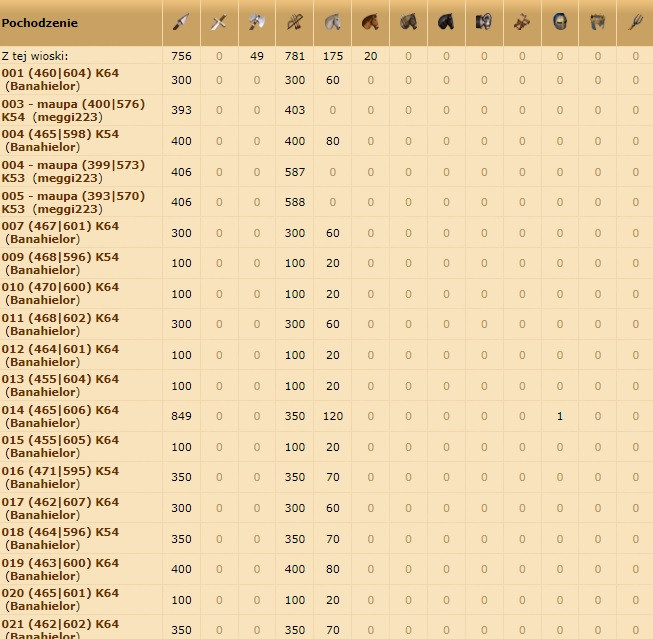Click the scout grey horse icon
Screen dimensions: 653x639
[x=332, y=22]
